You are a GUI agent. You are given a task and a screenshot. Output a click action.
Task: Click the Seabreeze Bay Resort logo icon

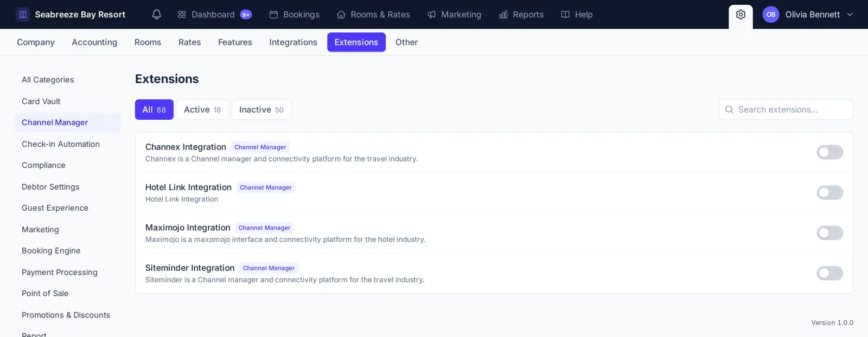pos(23,15)
